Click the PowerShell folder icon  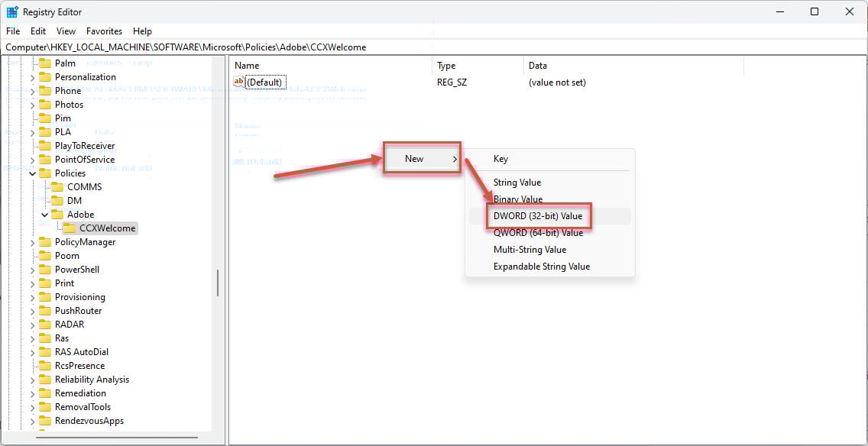(x=46, y=269)
